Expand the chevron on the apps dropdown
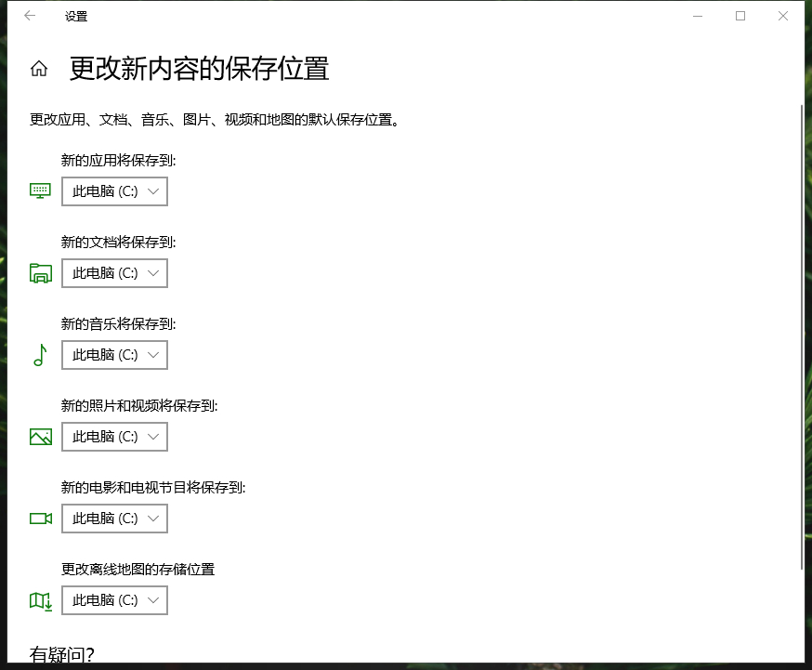Viewport: 812px width, 670px height. pos(154,190)
